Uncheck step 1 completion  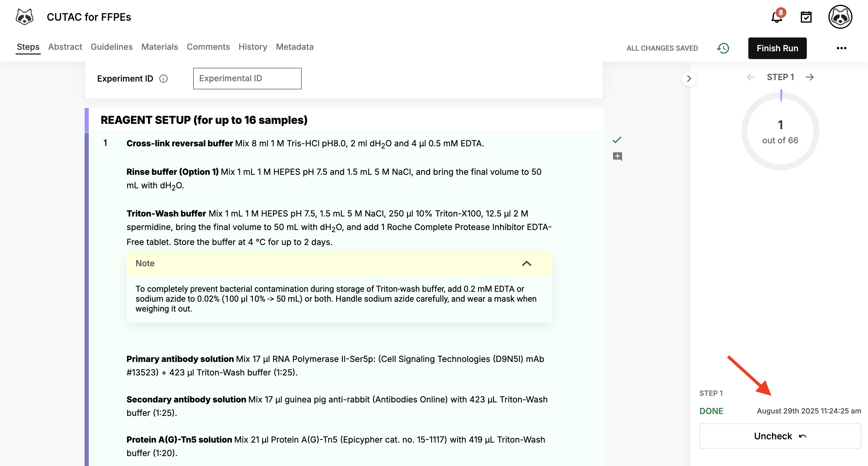pos(780,436)
